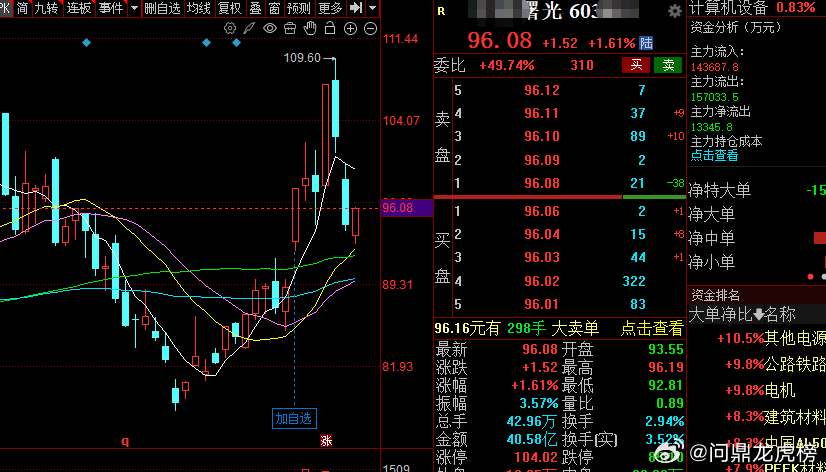Click the 计算机设备 sector label
826x472 pixels.
(x=729, y=8)
